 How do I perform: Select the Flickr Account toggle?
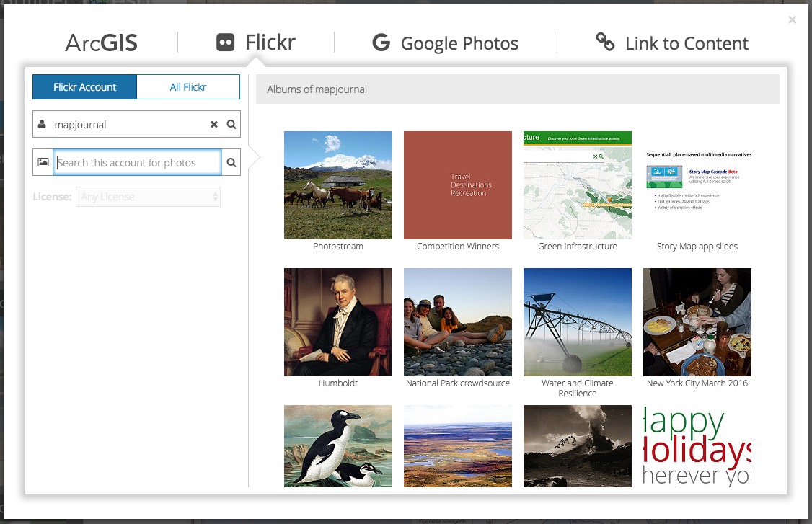(x=84, y=87)
